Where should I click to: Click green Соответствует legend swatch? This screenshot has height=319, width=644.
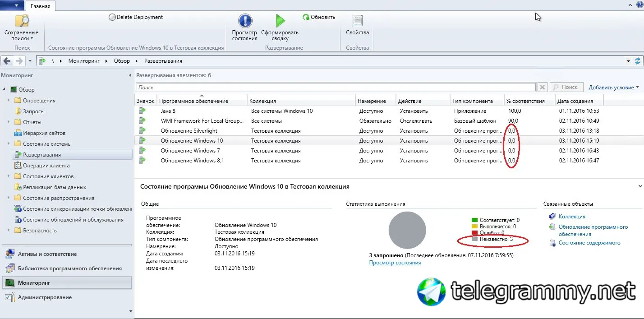point(474,220)
